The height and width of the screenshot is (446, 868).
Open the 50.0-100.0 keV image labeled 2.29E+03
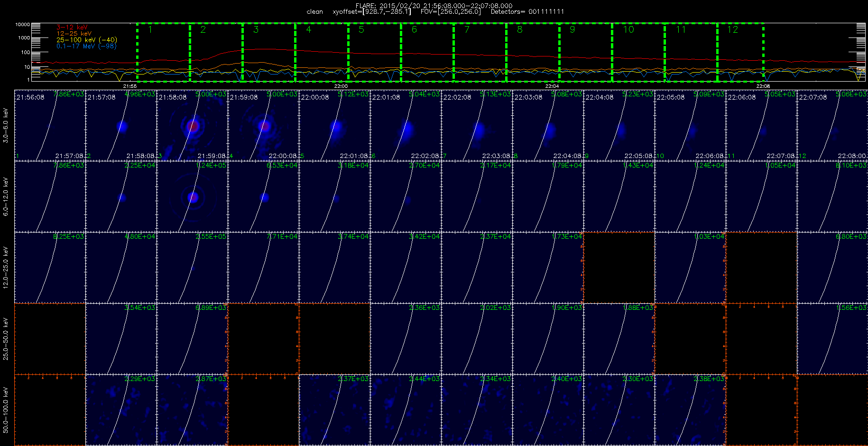tap(121, 410)
